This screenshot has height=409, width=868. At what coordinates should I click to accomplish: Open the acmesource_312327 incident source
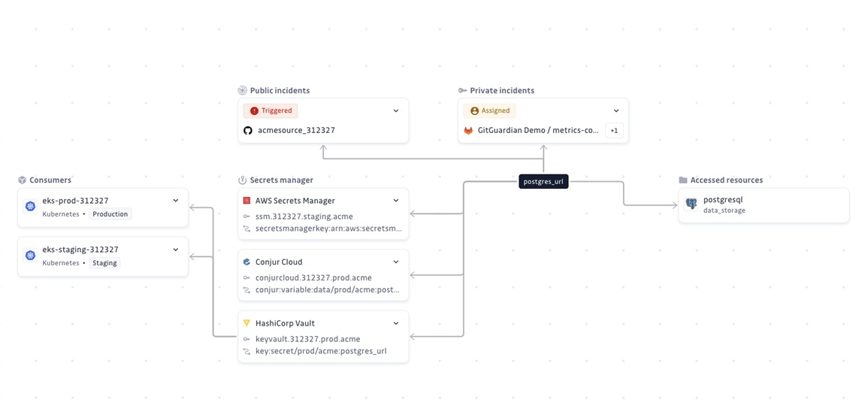tap(296, 130)
